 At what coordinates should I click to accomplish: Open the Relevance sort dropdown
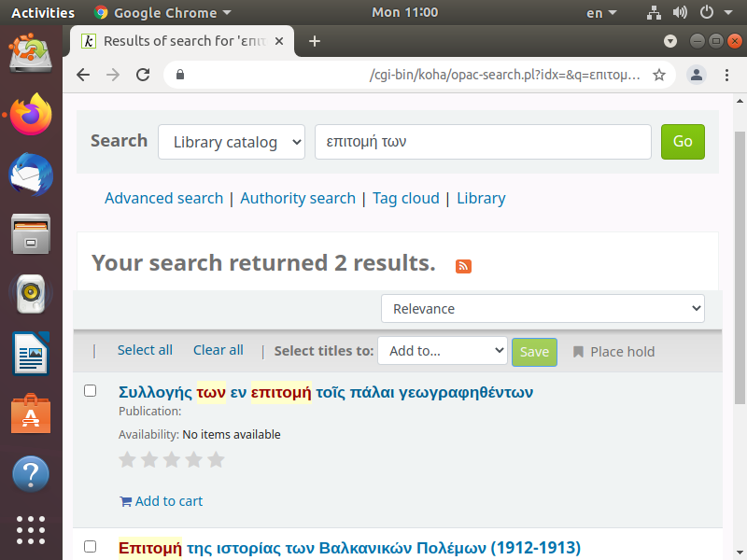tap(543, 309)
